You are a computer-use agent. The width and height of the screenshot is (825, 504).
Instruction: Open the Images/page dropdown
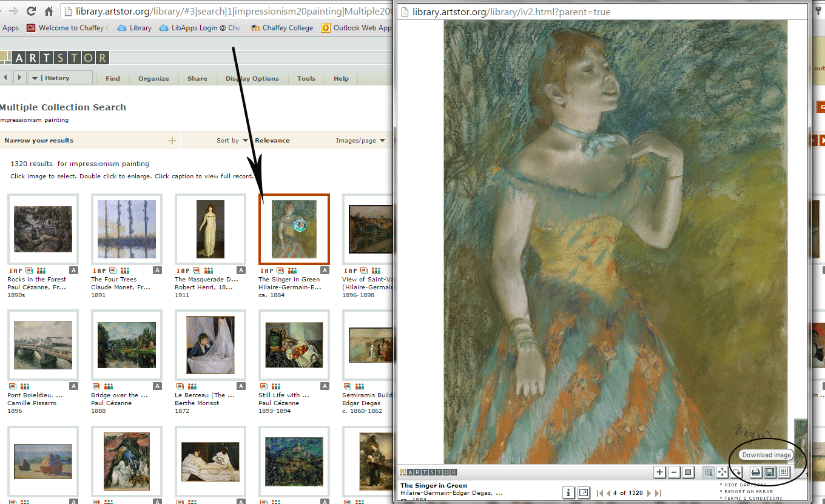360,141
